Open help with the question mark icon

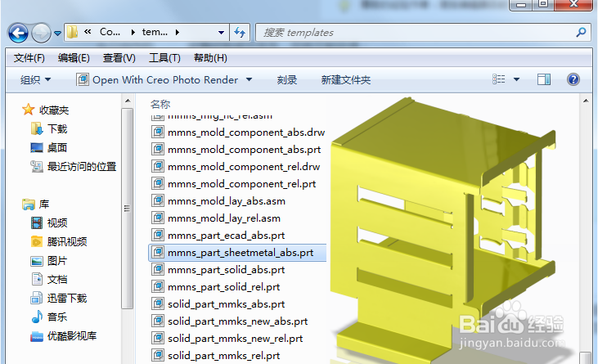[x=573, y=79]
